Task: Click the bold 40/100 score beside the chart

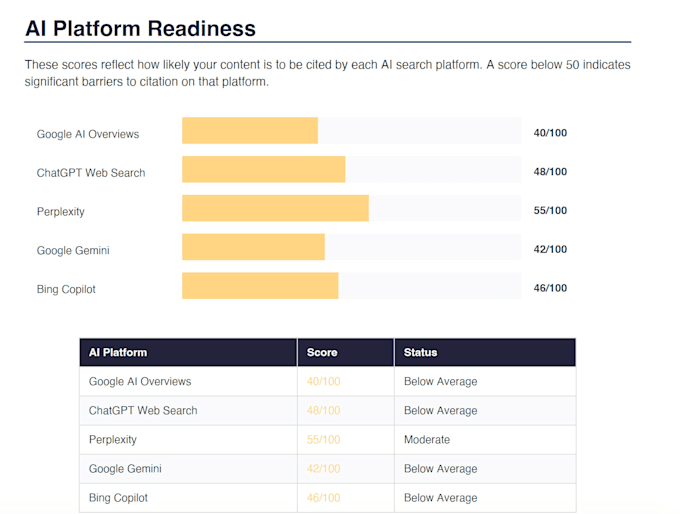Action: tap(550, 133)
